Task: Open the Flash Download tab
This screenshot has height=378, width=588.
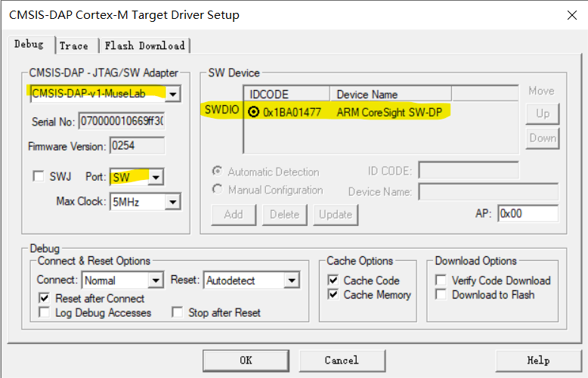Action: (x=145, y=46)
